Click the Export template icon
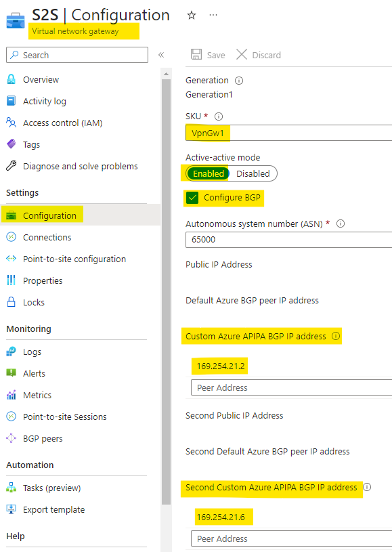Viewport: 392px width, 552px height. [12, 509]
